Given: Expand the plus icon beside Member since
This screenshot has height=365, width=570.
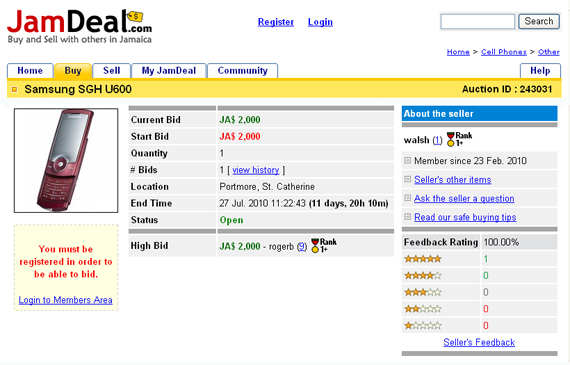Looking at the screenshot, I should tap(408, 160).
